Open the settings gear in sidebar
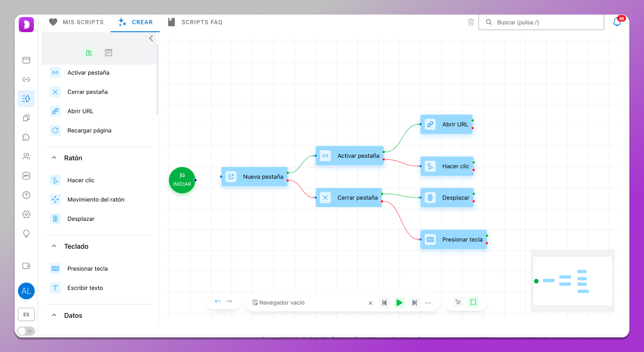 [x=26, y=214]
